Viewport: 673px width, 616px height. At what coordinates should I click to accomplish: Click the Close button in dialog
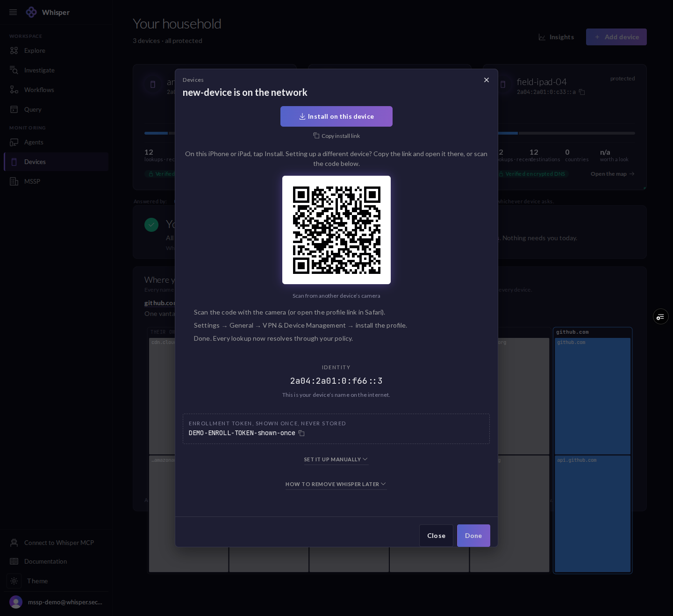click(436, 536)
